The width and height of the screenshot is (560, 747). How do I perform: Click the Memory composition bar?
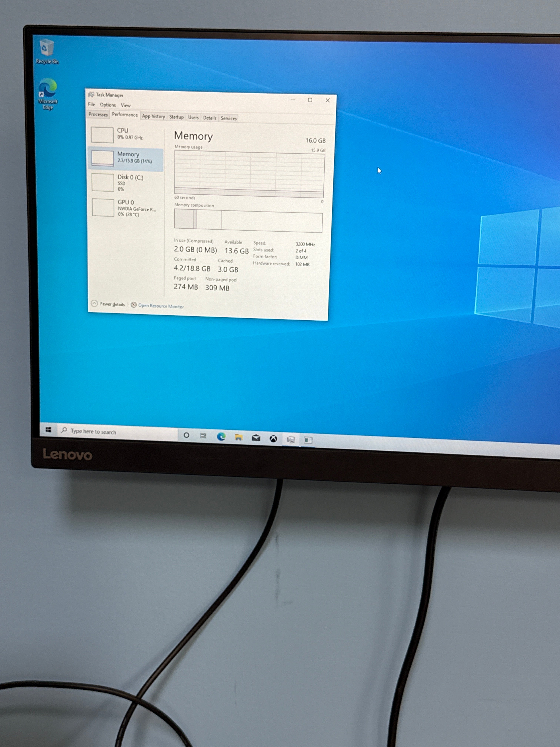[248, 220]
